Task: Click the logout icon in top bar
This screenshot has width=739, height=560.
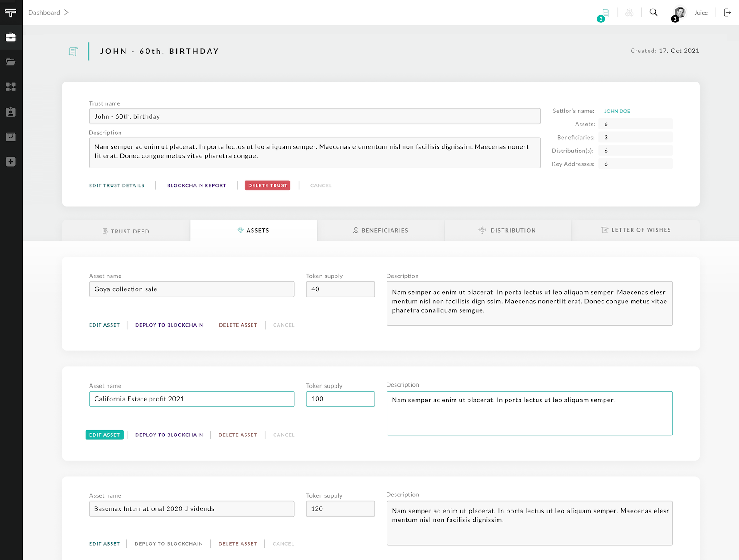Action: 727,13
